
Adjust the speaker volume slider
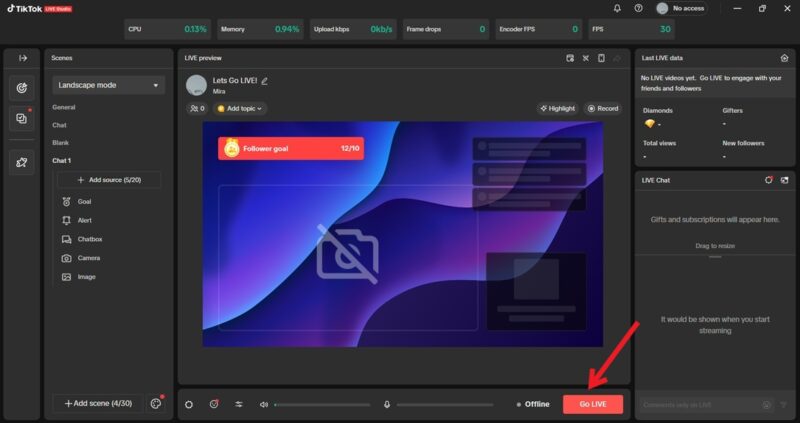click(x=322, y=405)
